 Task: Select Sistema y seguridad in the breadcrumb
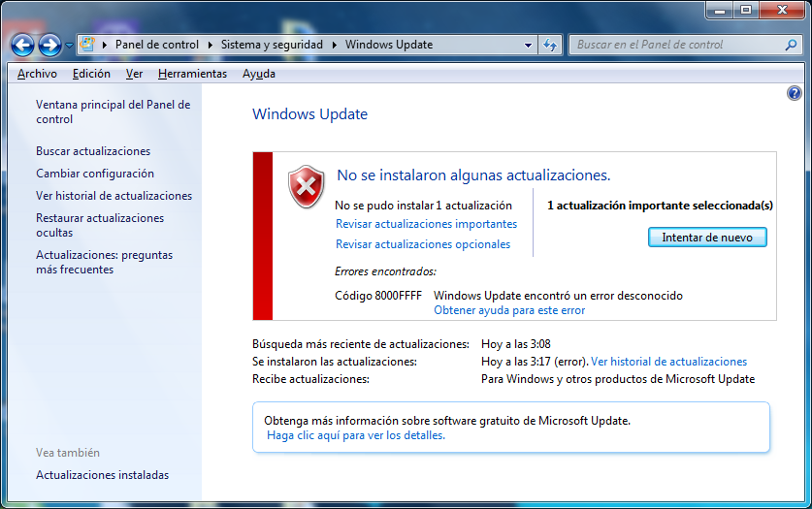click(x=272, y=45)
